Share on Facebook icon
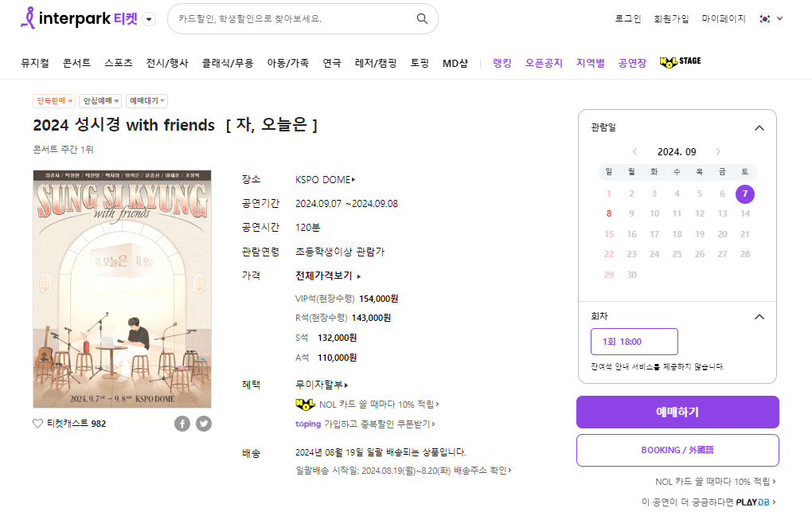The image size is (812, 520). point(182,424)
